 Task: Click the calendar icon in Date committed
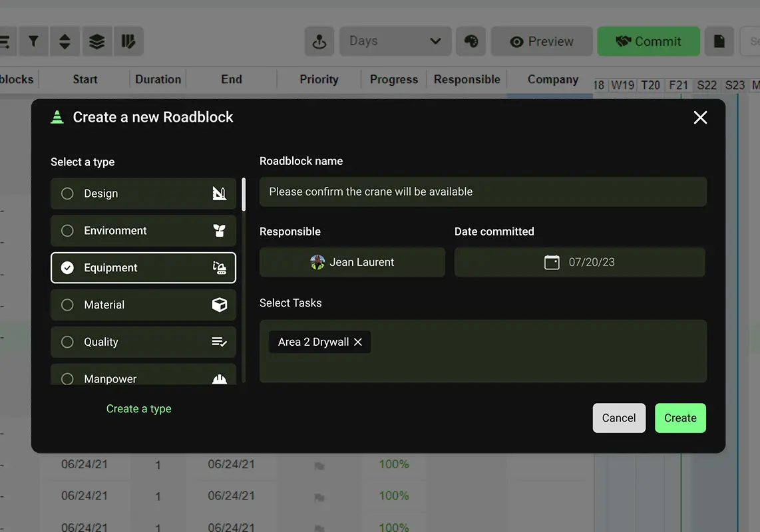point(552,262)
